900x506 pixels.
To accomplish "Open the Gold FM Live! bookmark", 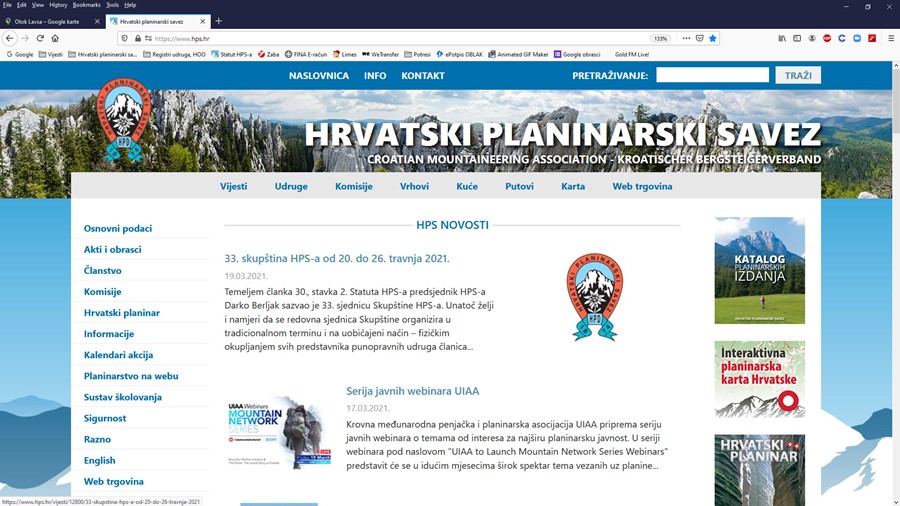I will 632,55.
